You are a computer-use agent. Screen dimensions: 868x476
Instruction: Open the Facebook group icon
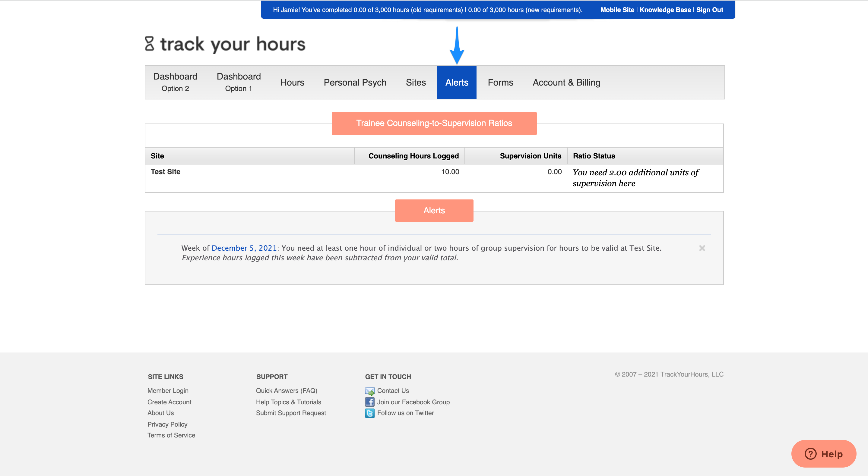click(x=370, y=402)
